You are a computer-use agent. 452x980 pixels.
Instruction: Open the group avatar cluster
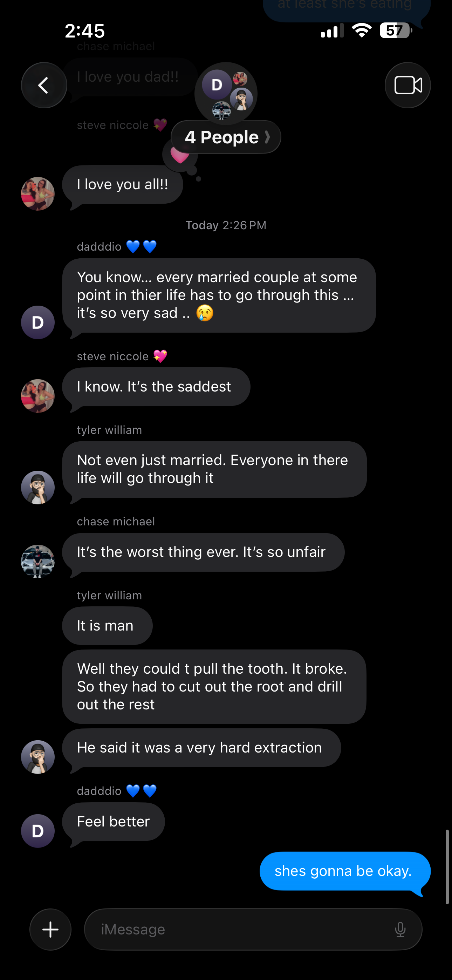click(226, 93)
